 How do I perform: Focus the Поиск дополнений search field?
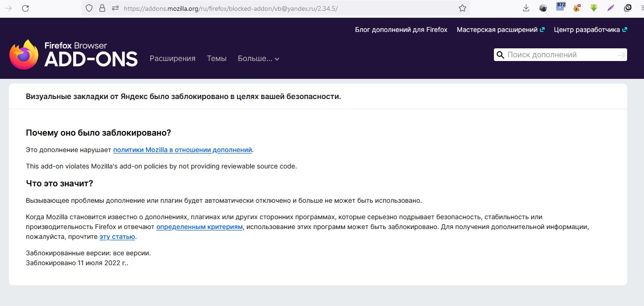coord(561,55)
